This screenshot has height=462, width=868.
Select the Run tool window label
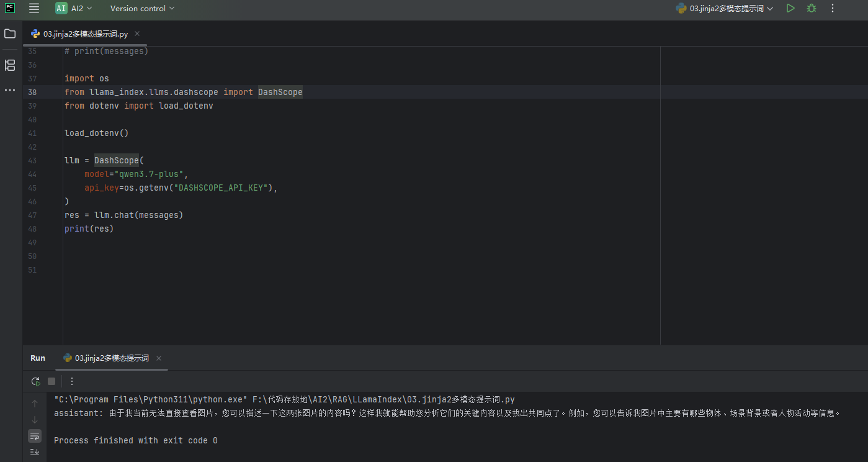38,358
